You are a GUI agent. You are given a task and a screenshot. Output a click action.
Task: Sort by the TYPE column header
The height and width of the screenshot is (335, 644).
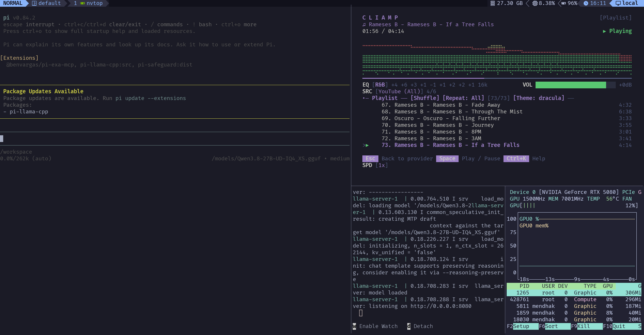(590, 286)
